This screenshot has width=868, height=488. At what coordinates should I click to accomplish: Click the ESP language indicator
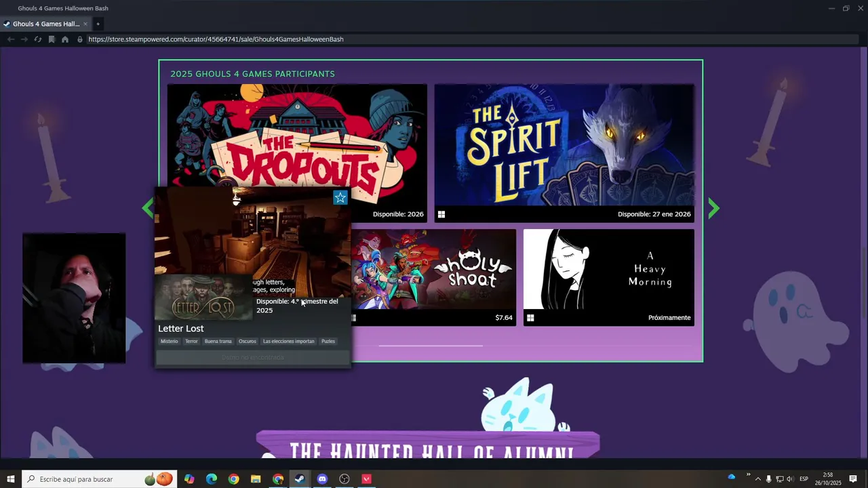click(804, 479)
